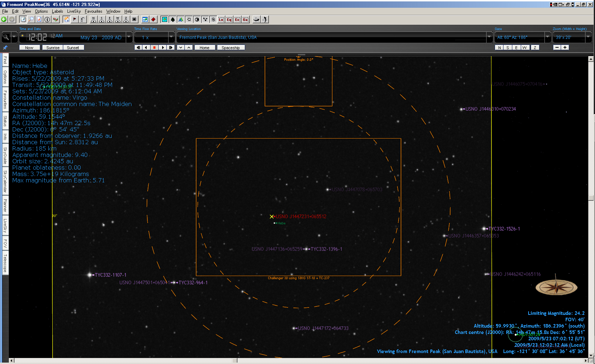This screenshot has width=595, height=364.
Task: Open the search options dropdown arrow
Action: point(14,37)
